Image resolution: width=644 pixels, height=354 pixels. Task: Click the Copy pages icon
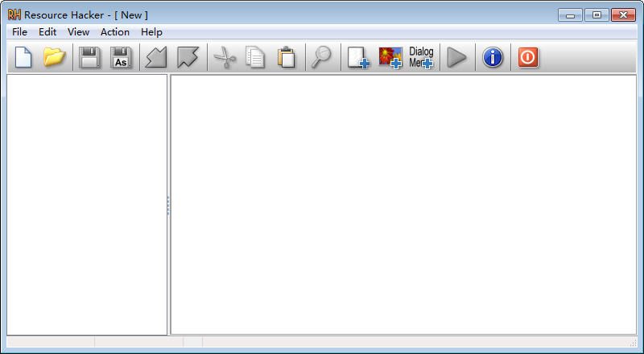(255, 57)
